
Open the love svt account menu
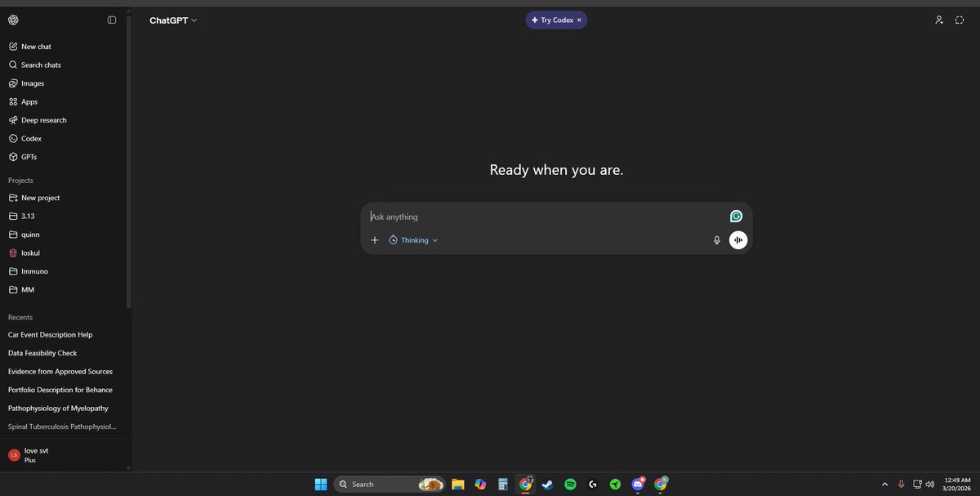64,455
